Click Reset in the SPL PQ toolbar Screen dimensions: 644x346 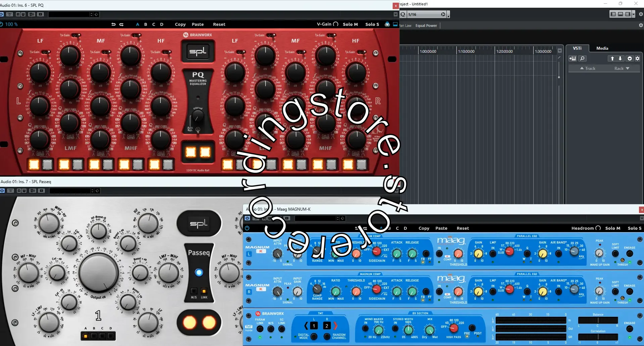[x=219, y=25]
